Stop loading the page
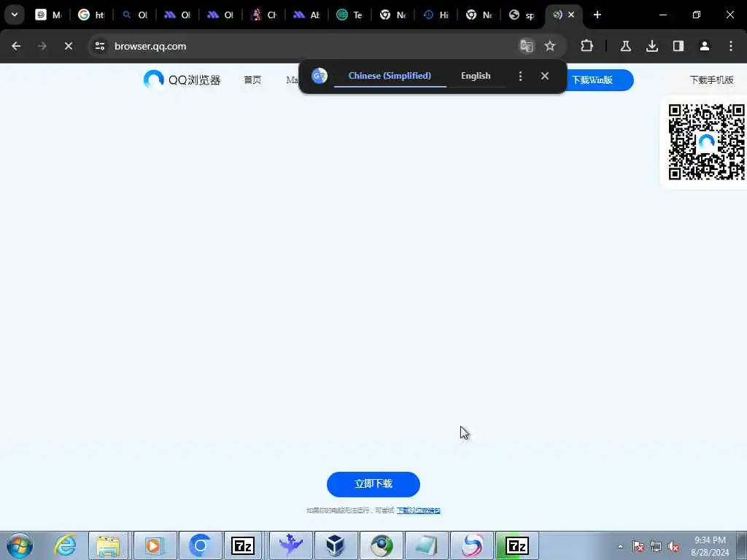747x560 pixels. (x=69, y=46)
